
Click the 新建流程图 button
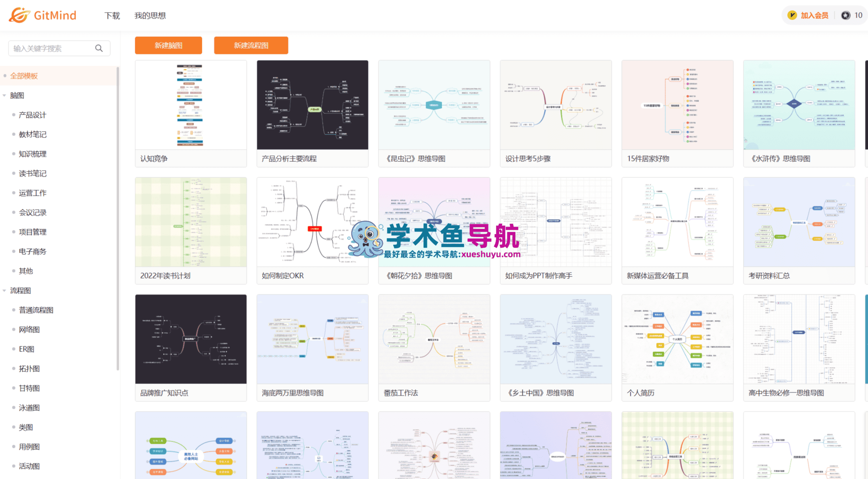pos(251,45)
